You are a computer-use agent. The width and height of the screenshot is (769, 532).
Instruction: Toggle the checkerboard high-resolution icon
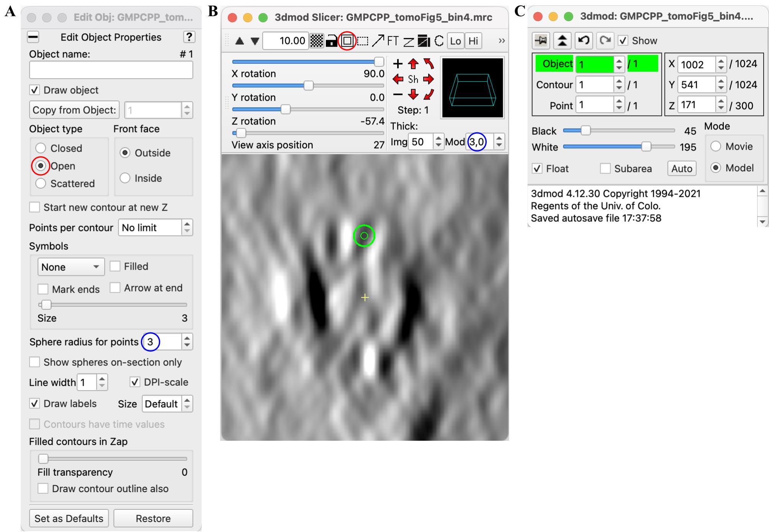[317, 41]
